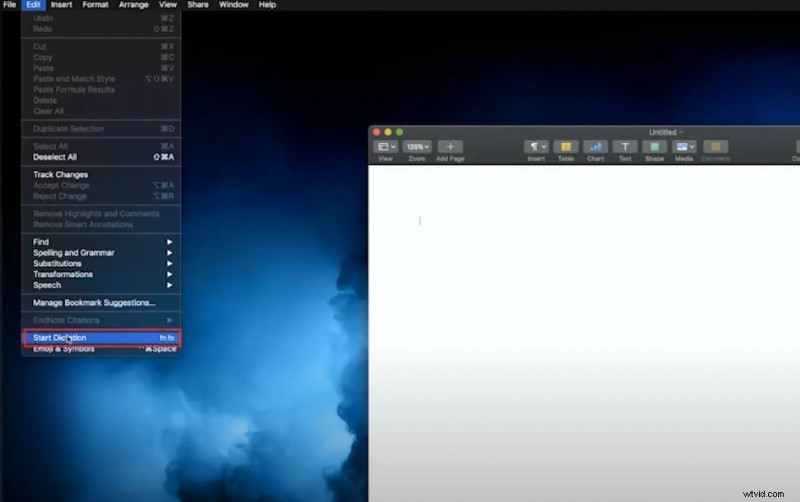
Task: Click Deselect All in Edit menu
Action: tap(55, 157)
